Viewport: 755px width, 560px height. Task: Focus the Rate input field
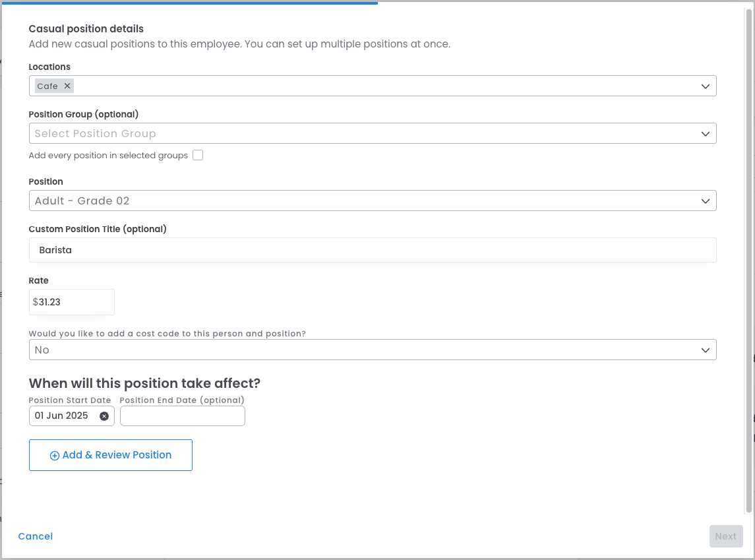74,302
